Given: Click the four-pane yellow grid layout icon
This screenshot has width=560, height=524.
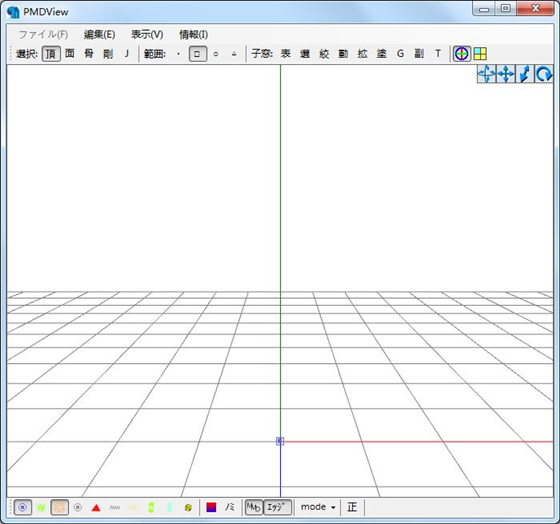Looking at the screenshot, I should [x=480, y=54].
